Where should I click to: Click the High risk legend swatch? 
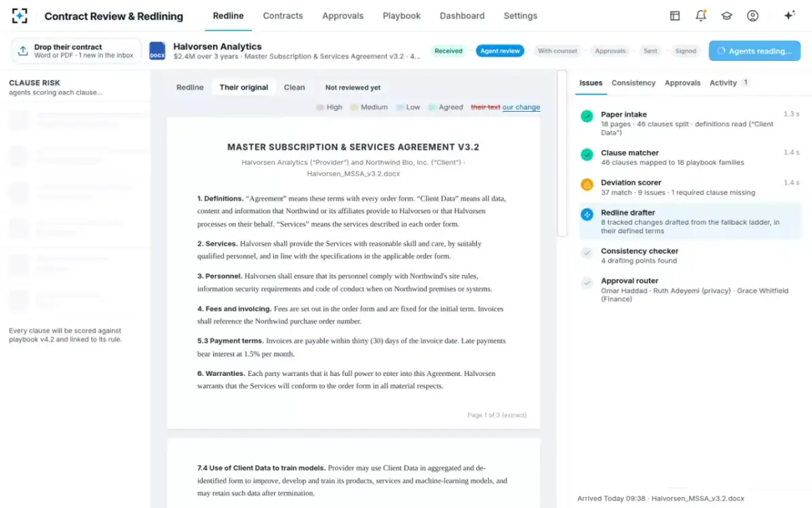click(320, 107)
